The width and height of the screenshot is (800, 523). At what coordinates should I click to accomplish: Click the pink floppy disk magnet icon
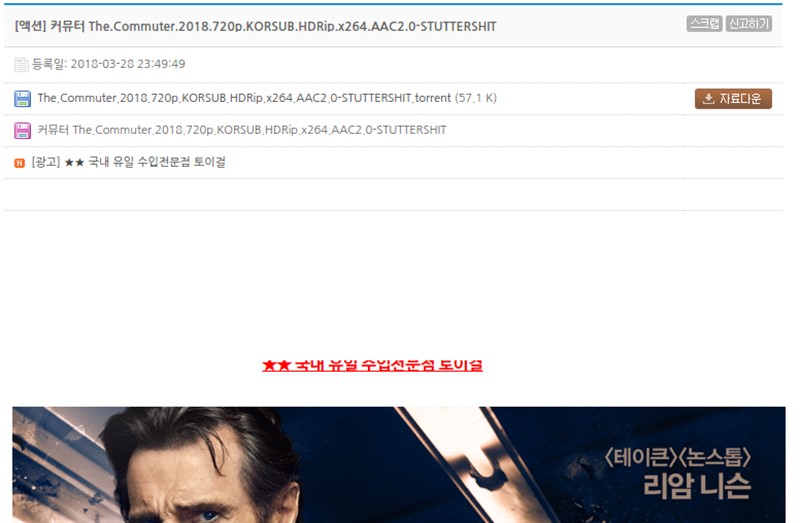pos(22,131)
